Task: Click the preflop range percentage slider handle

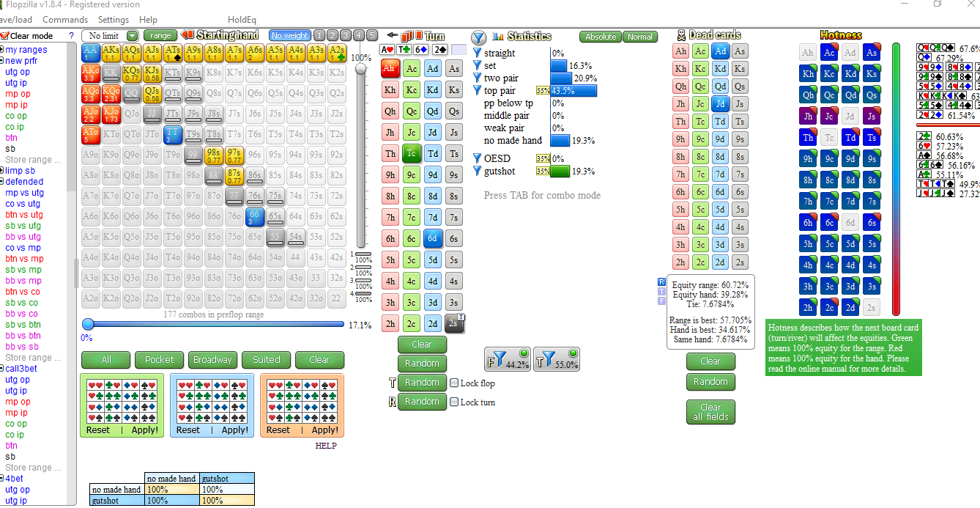Action: click(88, 324)
